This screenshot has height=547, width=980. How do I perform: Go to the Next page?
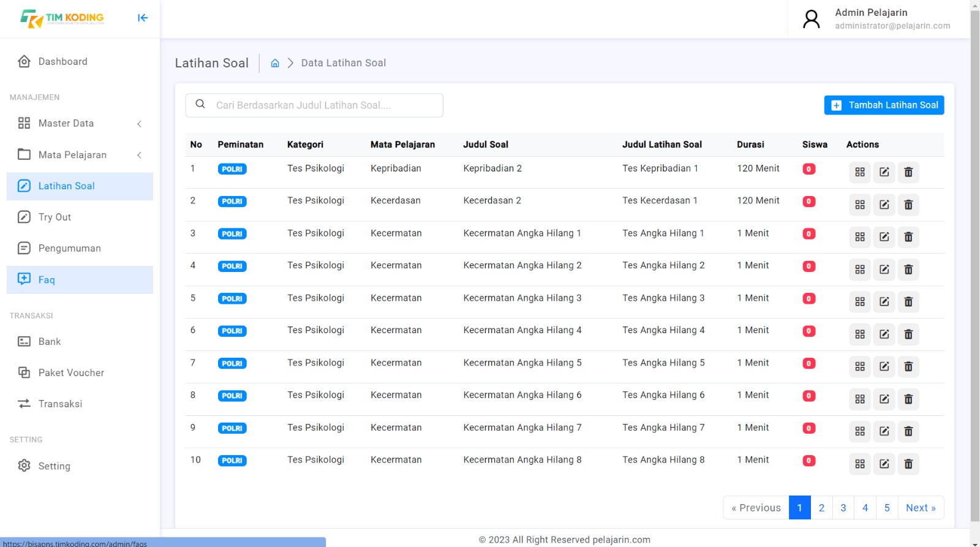tap(921, 508)
